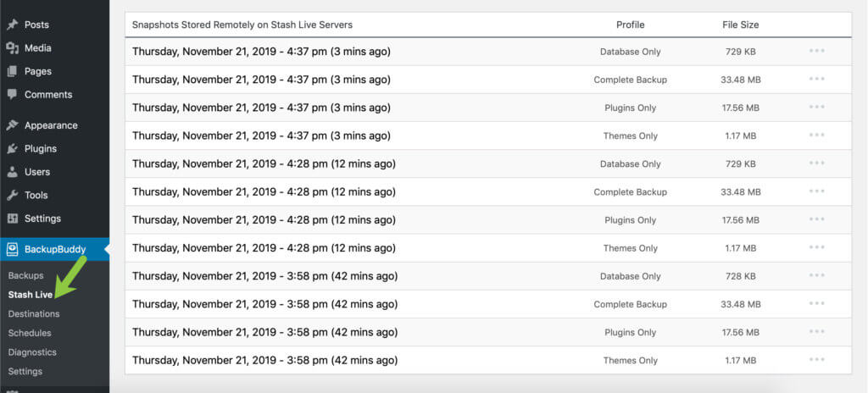Screen dimensions: 868x393
Task: Click the 728 KB file size value
Action: [741, 276]
